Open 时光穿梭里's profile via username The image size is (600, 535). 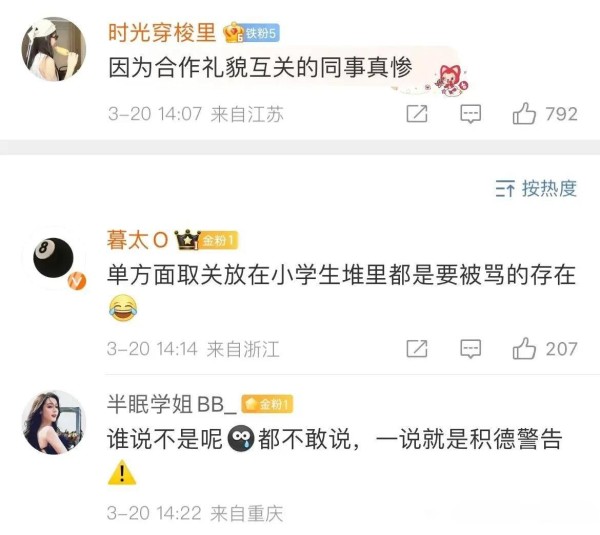pyautogui.click(x=162, y=33)
